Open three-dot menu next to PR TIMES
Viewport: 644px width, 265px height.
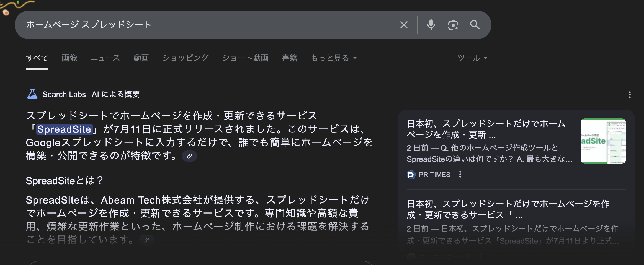[460, 174]
